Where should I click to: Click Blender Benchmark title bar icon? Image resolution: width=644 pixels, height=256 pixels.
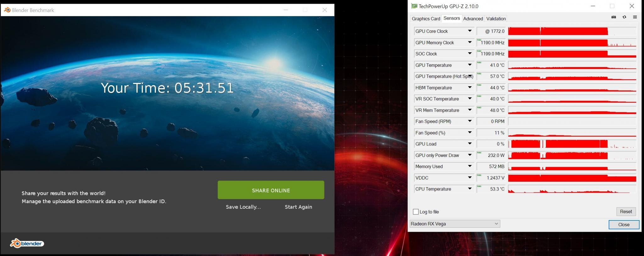(7, 10)
